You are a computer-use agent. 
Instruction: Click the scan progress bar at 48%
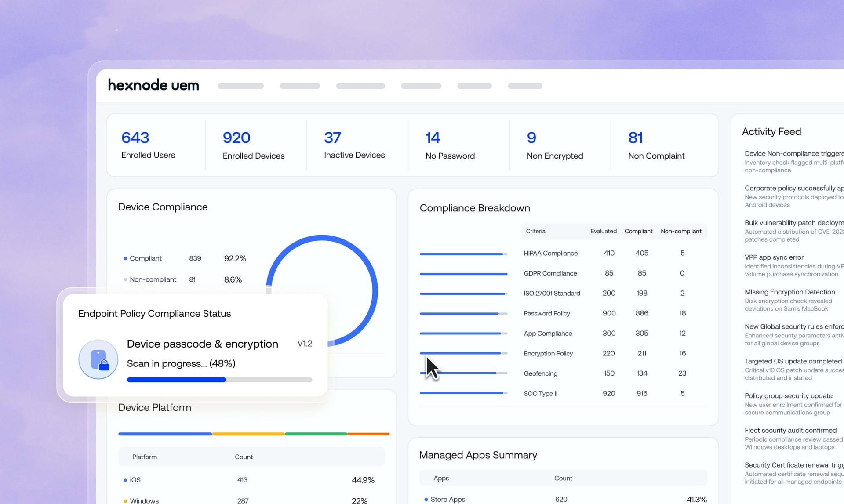[x=219, y=380]
